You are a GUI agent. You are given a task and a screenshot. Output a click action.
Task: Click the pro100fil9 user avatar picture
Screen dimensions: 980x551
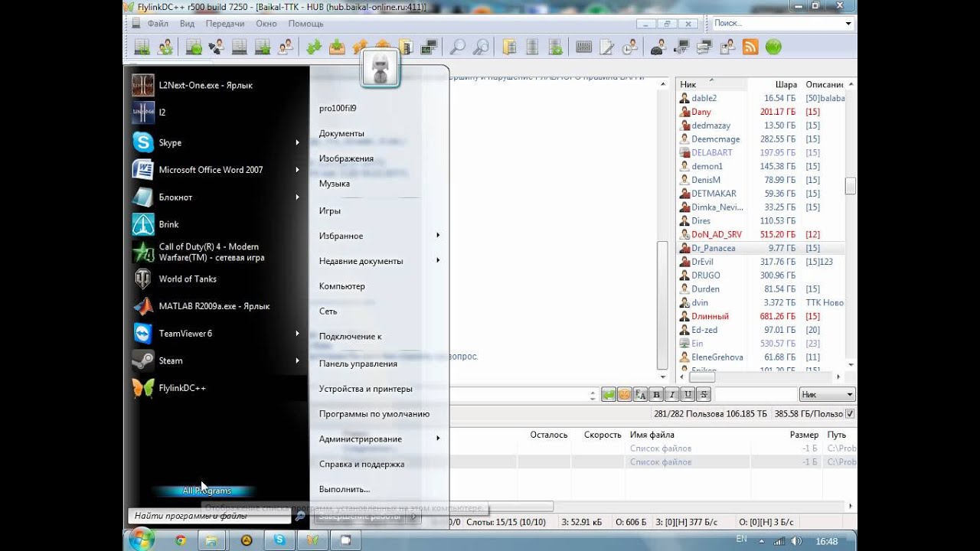pos(380,70)
